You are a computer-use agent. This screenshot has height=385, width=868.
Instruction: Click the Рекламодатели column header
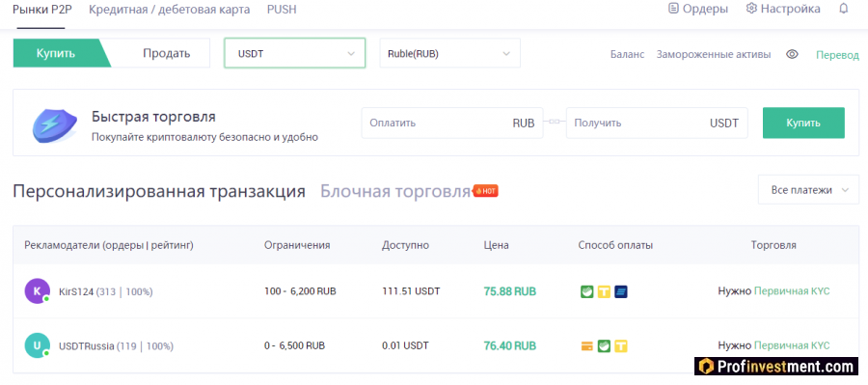[108, 245]
